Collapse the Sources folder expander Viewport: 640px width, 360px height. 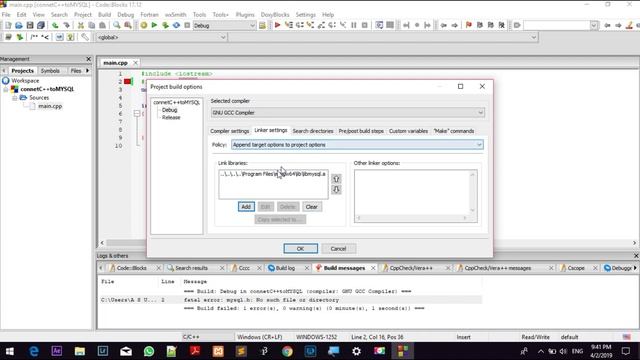coord(14,98)
